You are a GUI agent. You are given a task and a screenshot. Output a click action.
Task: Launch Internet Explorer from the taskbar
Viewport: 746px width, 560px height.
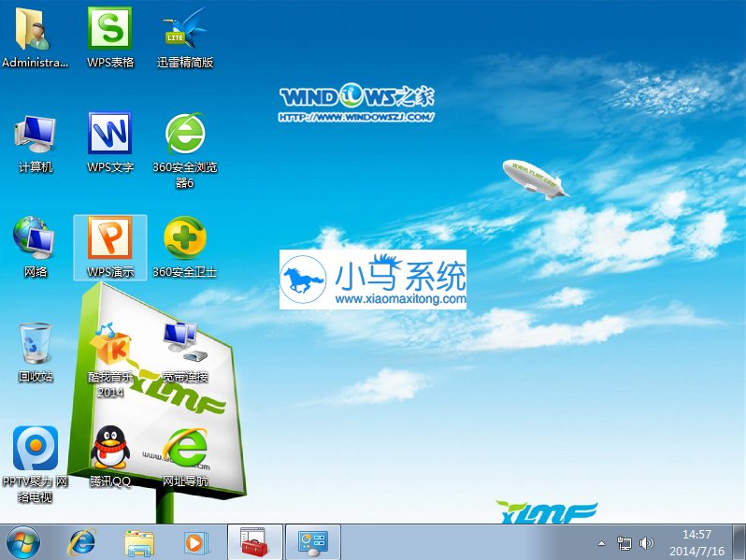click(x=82, y=542)
